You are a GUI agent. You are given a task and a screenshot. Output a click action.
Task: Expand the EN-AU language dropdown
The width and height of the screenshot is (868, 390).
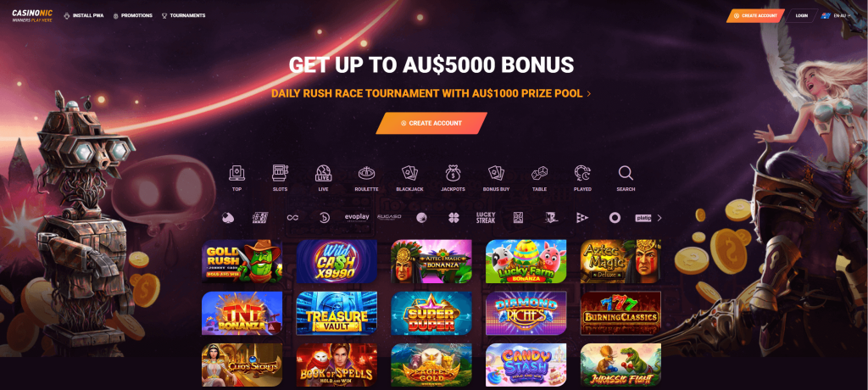point(837,15)
